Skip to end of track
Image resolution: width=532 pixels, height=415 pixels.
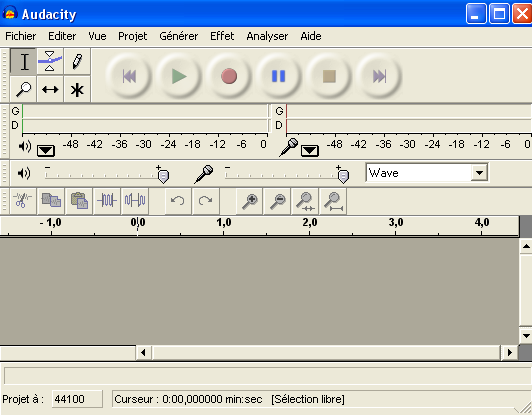[x=379, y=76]
